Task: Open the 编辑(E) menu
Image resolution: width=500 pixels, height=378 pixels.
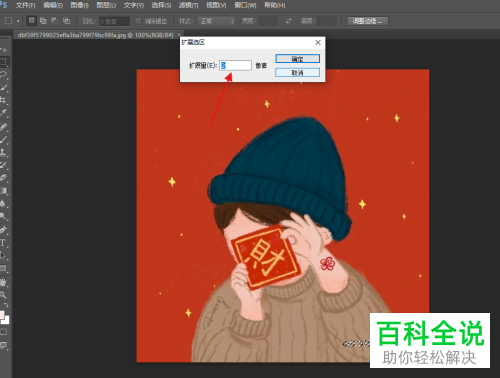Action: (x=53, y=5)
